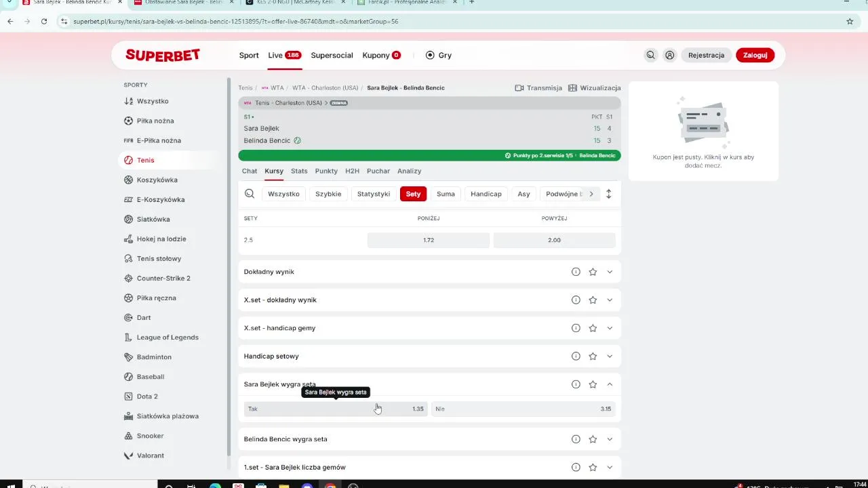Viewport: 868px width, 488px height.
Task: Click the Zaloguj button
Action: click(755, 56)
